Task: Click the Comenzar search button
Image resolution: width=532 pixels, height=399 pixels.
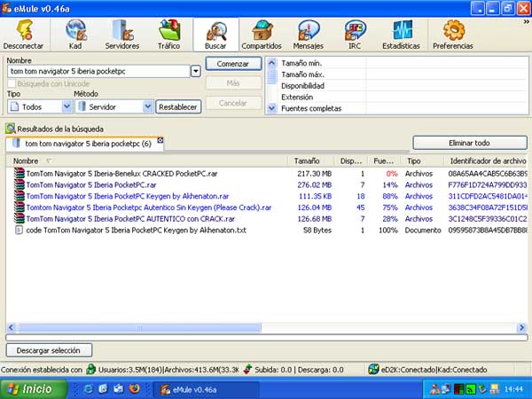Action: pyautogui.click(x=233, y=64)
